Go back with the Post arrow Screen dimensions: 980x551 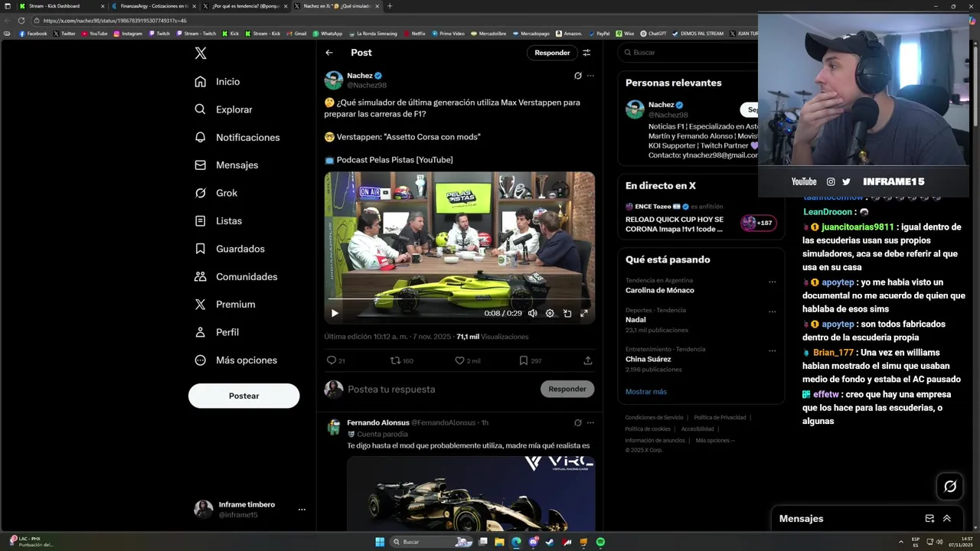[329, 53]
